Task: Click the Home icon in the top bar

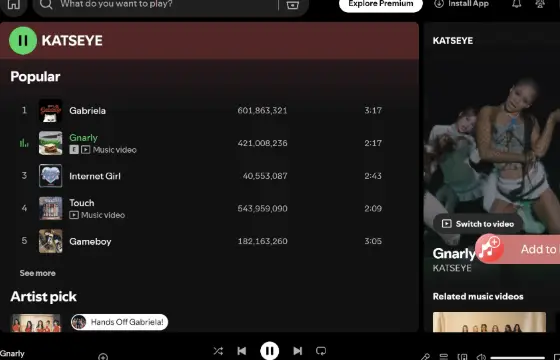Action: click(14, 4)
